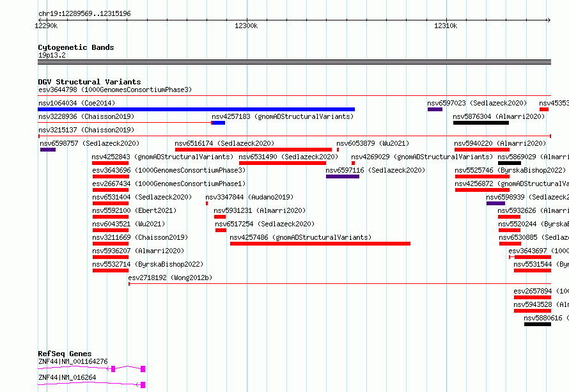Click the nsv1064034 (Coe2014) blue bar
Image resolution: width=569 pixels, height=392 pixels.
(196, 109)
